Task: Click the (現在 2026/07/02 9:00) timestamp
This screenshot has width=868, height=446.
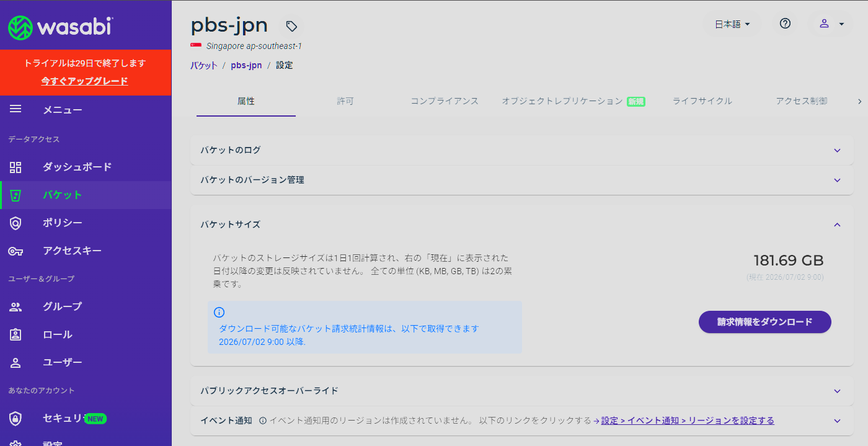Action: coord(785,277)
